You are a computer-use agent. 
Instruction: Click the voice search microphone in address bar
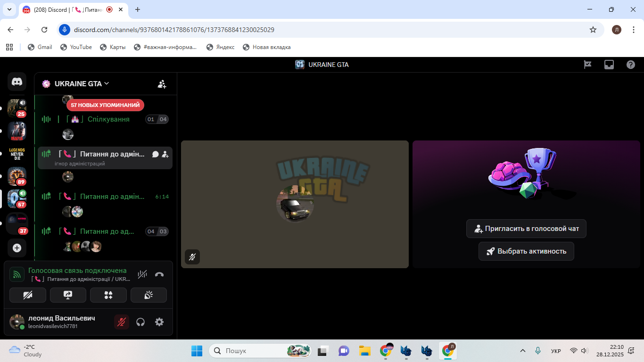65,30
